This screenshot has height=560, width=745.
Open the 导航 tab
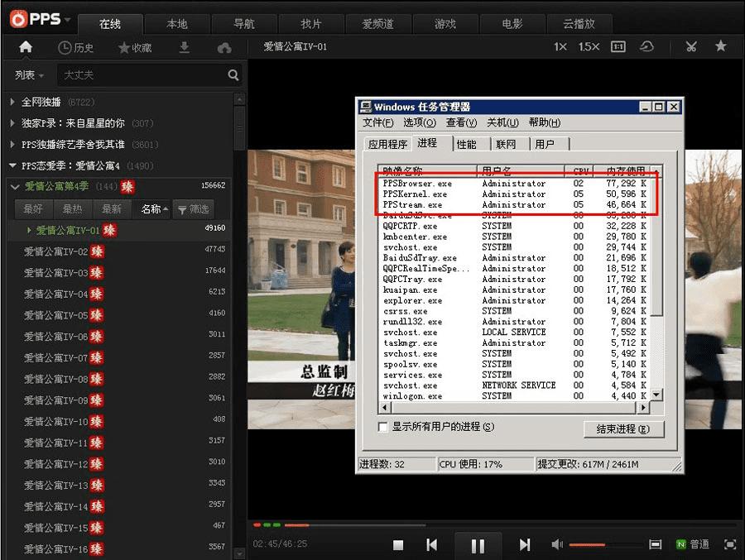244,24
